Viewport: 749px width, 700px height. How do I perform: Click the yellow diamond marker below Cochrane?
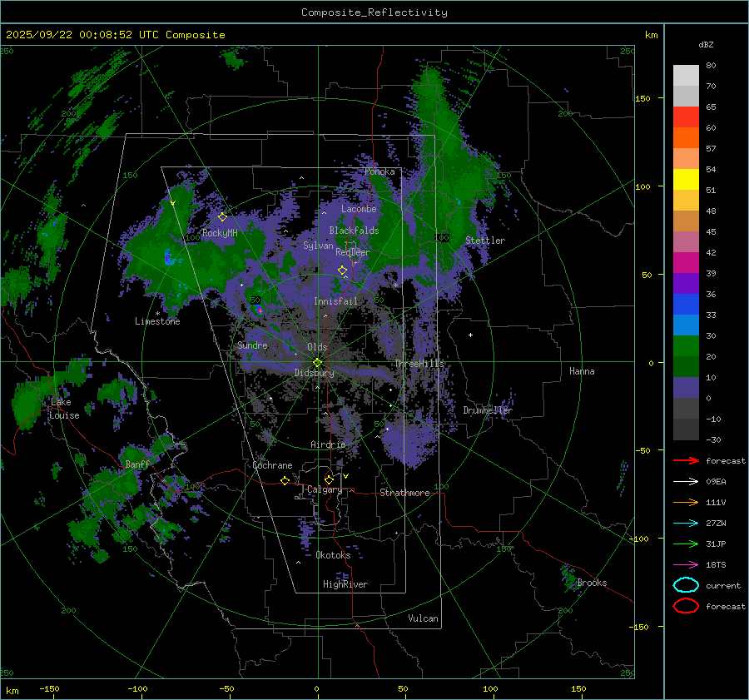pos(285,480)
